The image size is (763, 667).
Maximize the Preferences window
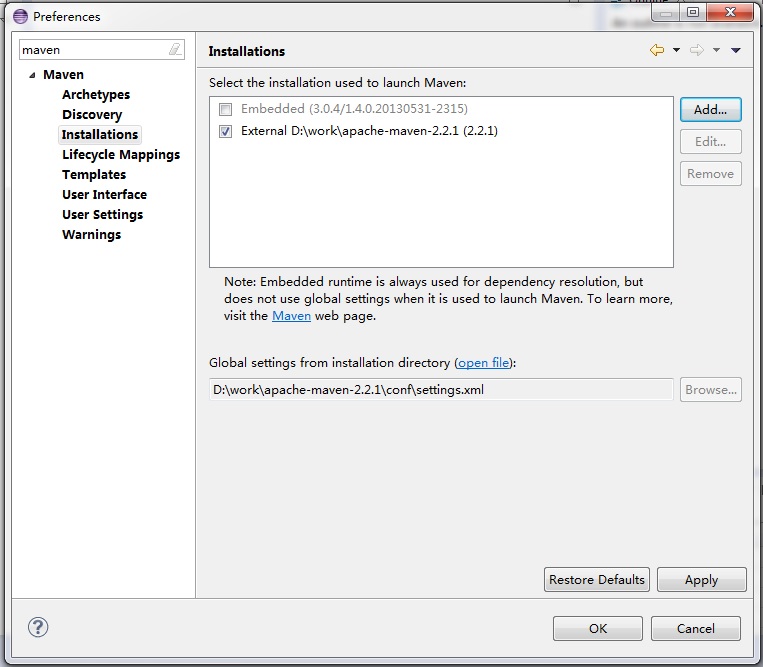tap(692, 12)
